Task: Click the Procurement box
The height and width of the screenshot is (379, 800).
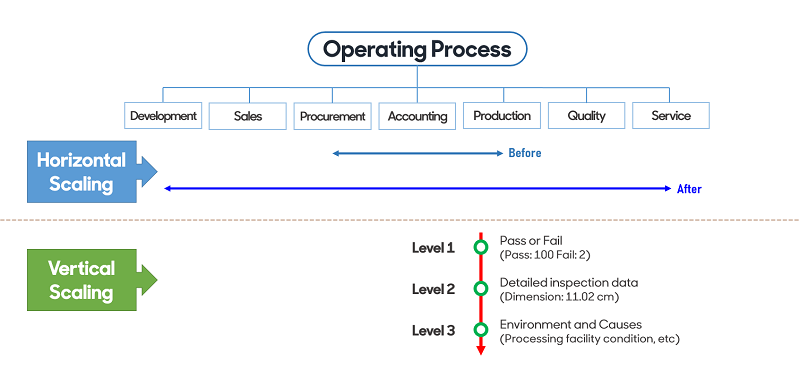Action: 332,116
